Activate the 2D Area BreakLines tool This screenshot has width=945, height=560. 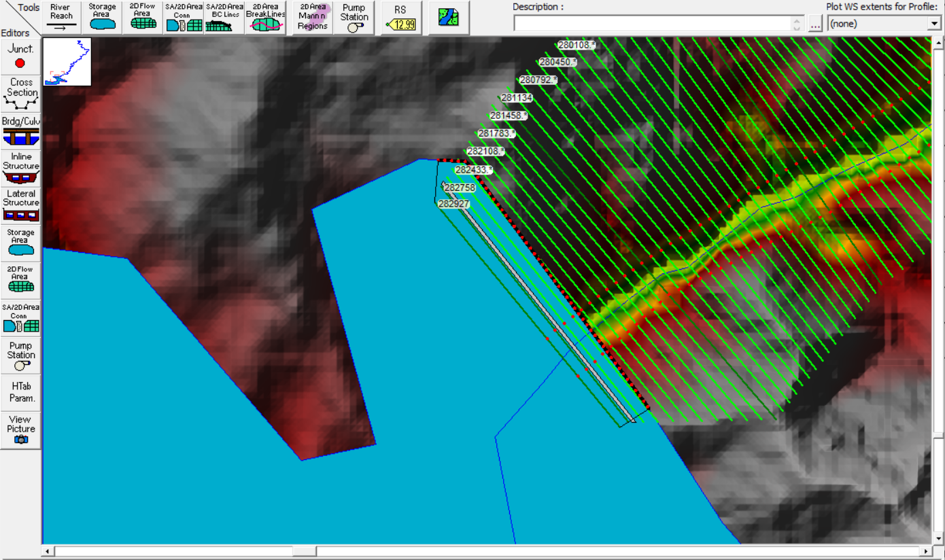pos(265,17)
